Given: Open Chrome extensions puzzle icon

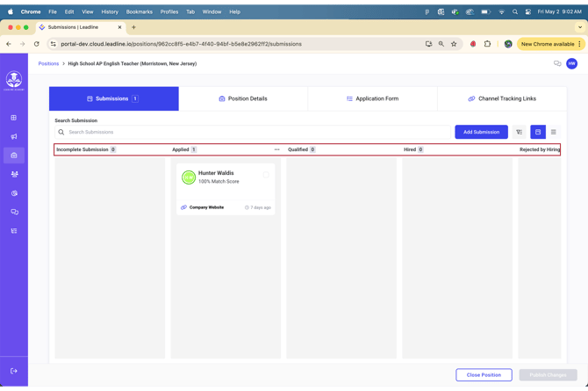Looking at the screenshot, I should tap(487, 44).
